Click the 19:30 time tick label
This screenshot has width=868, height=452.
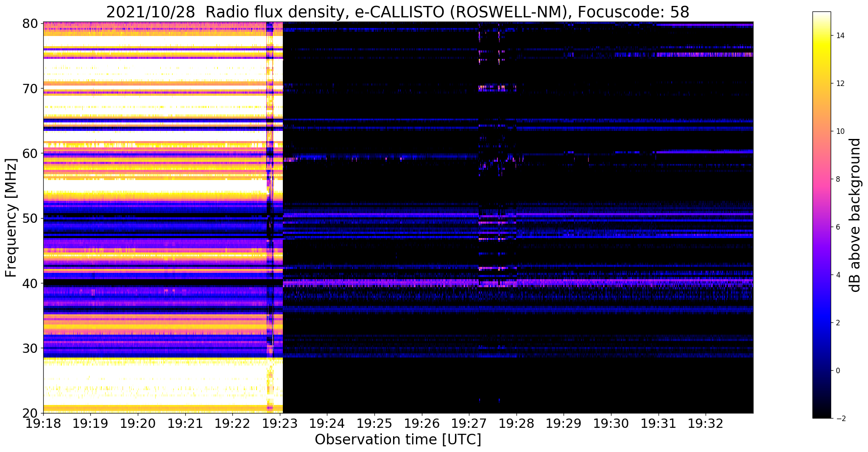coord(611,423)
